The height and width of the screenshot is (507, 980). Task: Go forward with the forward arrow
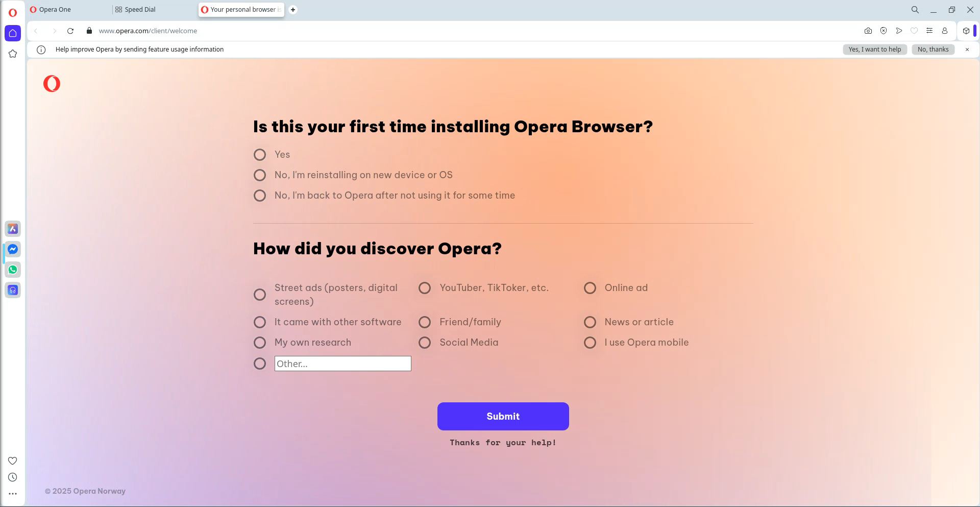click(x=54, y=31)
